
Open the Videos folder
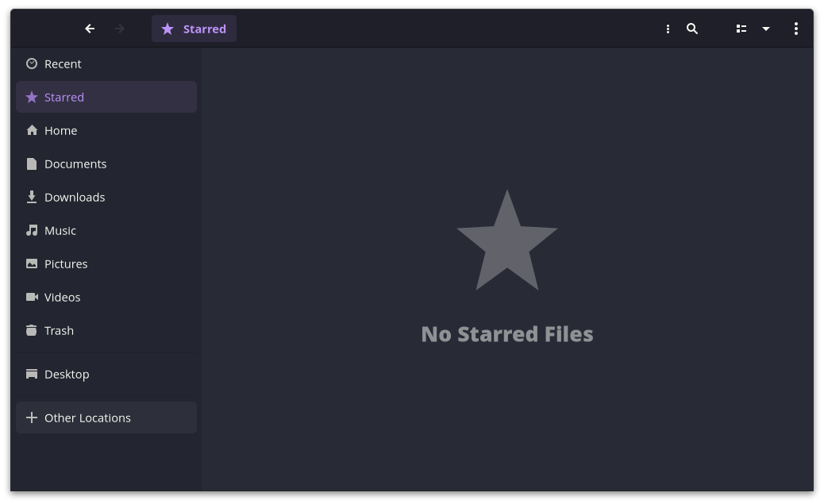pos(62,297)
